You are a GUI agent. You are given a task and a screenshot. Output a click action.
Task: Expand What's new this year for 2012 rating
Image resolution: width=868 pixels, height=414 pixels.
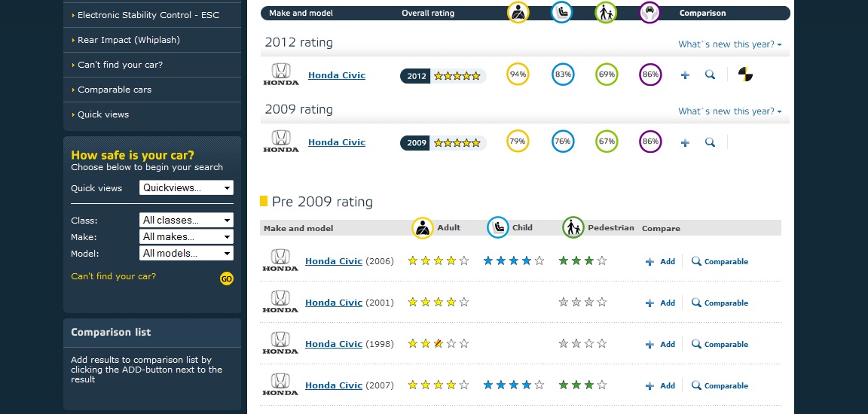[729, 44]
